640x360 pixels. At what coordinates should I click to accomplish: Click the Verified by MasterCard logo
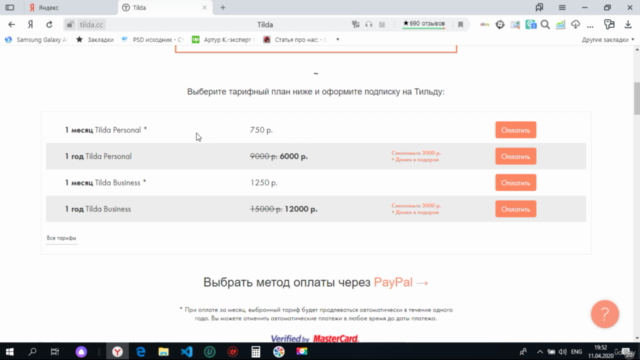pos(315,338)
